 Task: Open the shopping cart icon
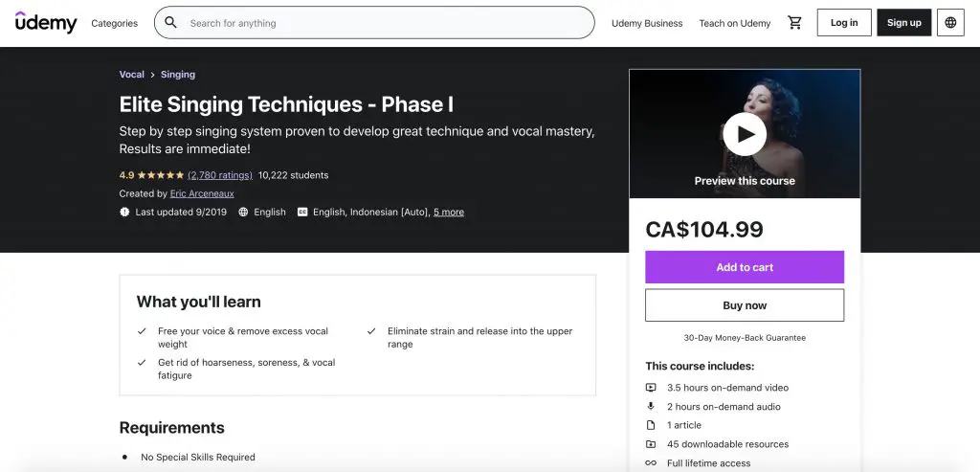(794, 23)
